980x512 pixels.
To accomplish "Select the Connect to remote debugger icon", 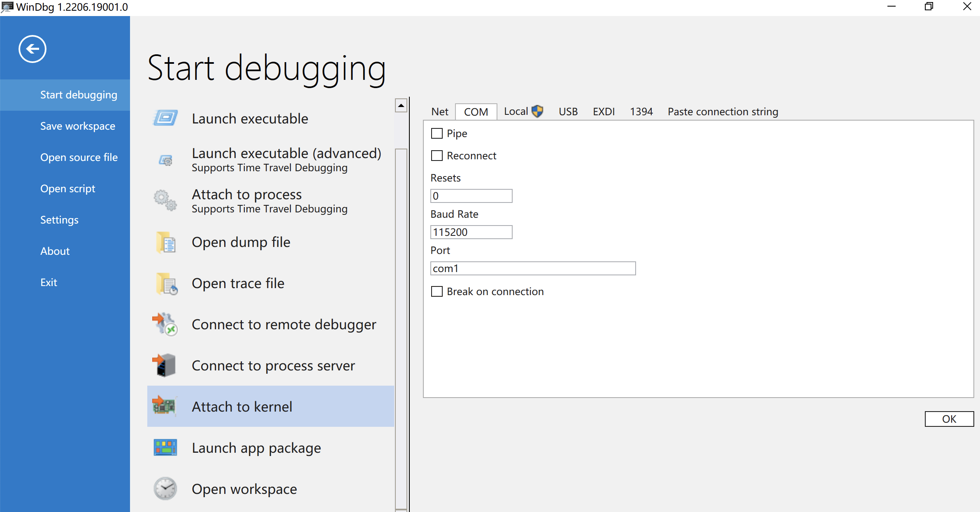I will [166, 325].
